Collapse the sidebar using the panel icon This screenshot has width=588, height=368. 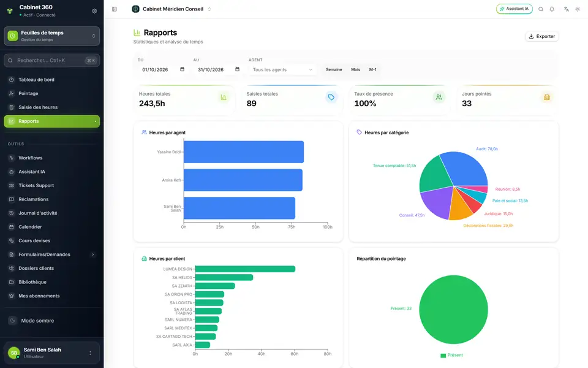(x=115, y=9)
